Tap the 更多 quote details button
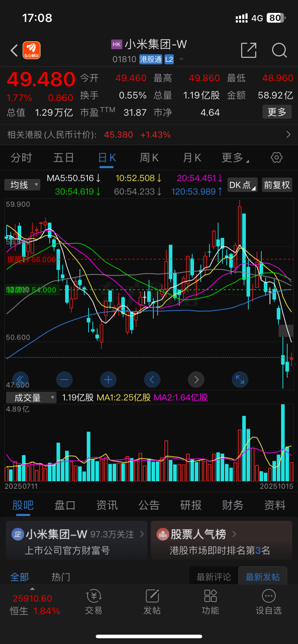The height and width of the screenshot is (644, 298). [277, 112]
